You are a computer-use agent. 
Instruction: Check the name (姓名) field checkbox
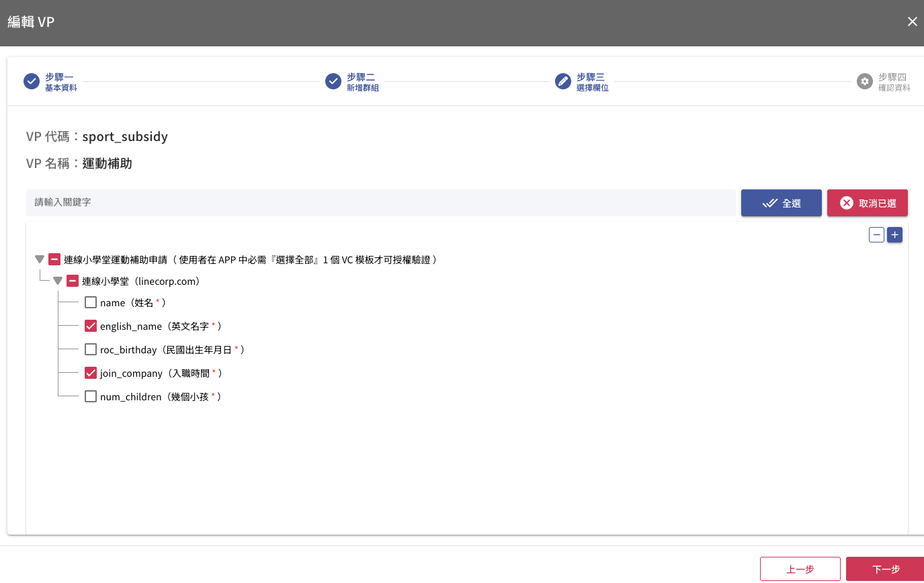click(91, 303)
